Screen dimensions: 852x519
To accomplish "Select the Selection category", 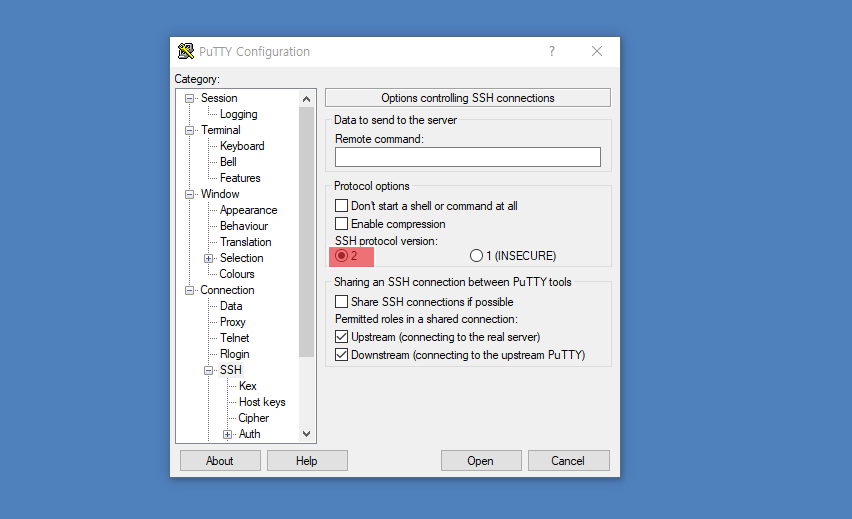I will click(x=241, y=258).
